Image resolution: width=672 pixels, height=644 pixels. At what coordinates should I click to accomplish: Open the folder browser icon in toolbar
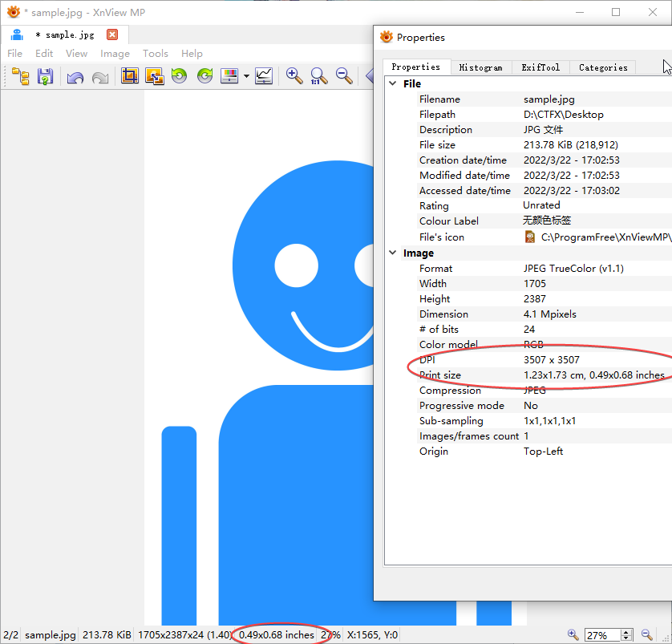21,76
